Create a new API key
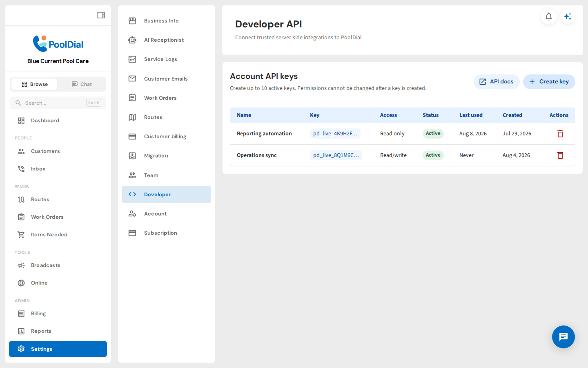The image size is (588, 368). (x=549, y=82)
